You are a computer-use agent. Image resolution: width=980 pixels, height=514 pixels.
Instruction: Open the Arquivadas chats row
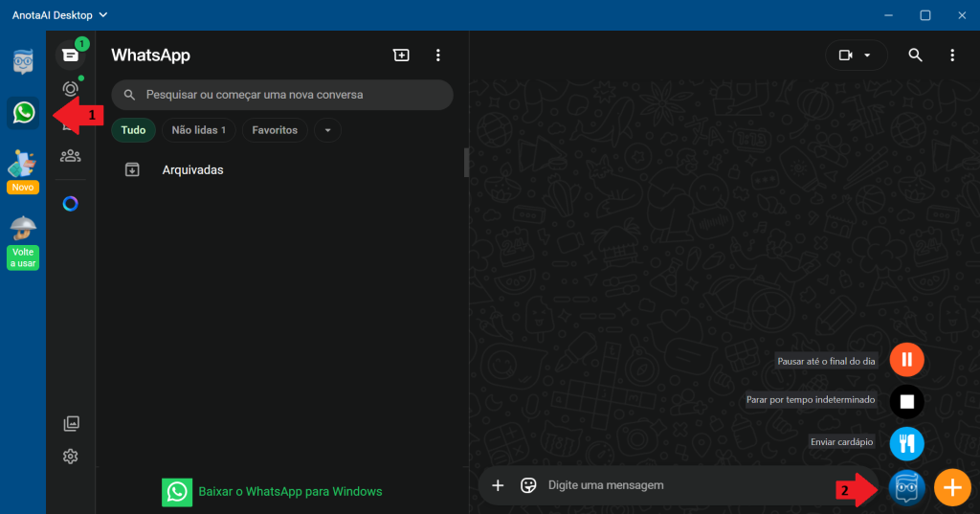click(x=192, y=169)
